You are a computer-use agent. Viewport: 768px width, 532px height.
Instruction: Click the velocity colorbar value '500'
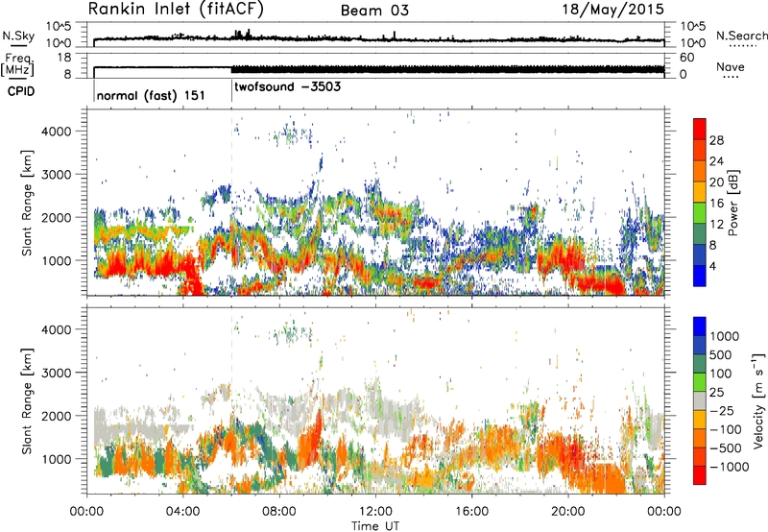coord(721,354)
